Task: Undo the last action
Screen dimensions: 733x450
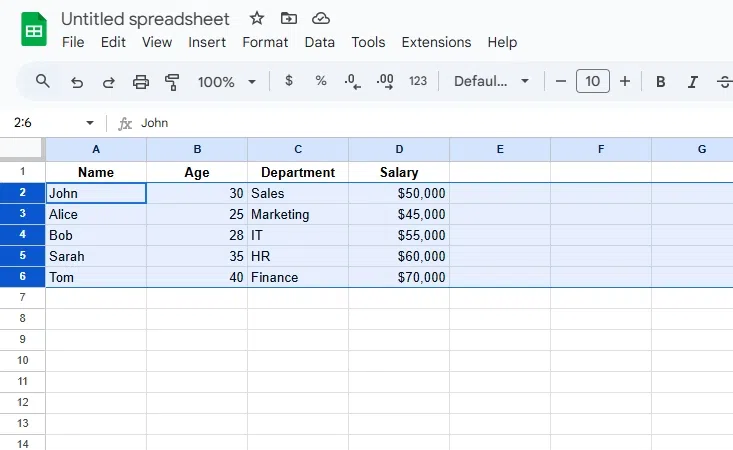Action: tap(77, 82)
